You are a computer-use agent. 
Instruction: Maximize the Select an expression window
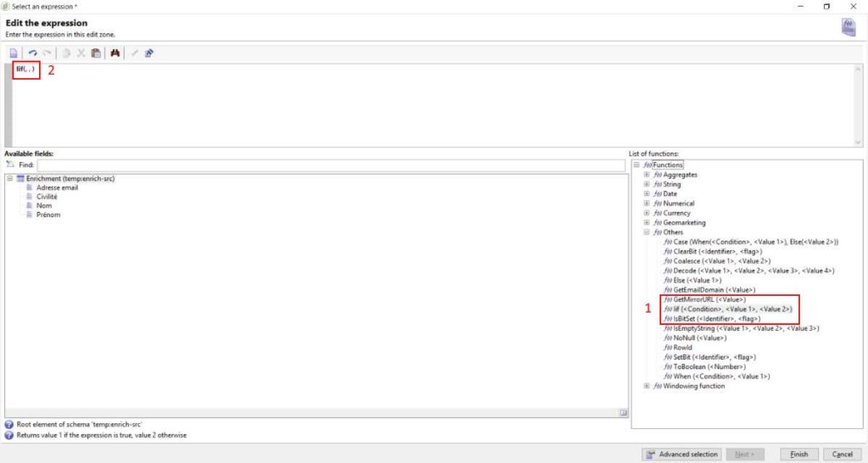coord(826,7)
